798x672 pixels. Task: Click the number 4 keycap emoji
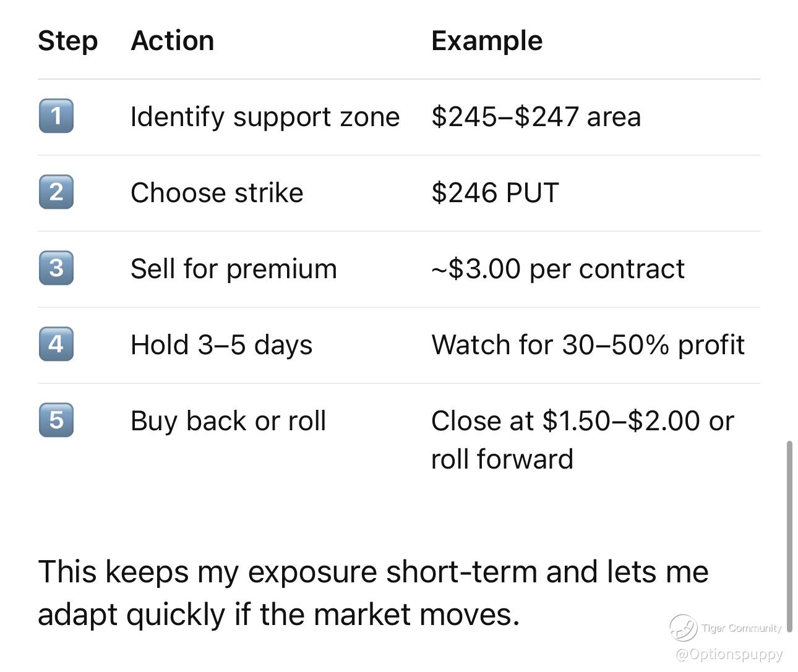[56, 344]
